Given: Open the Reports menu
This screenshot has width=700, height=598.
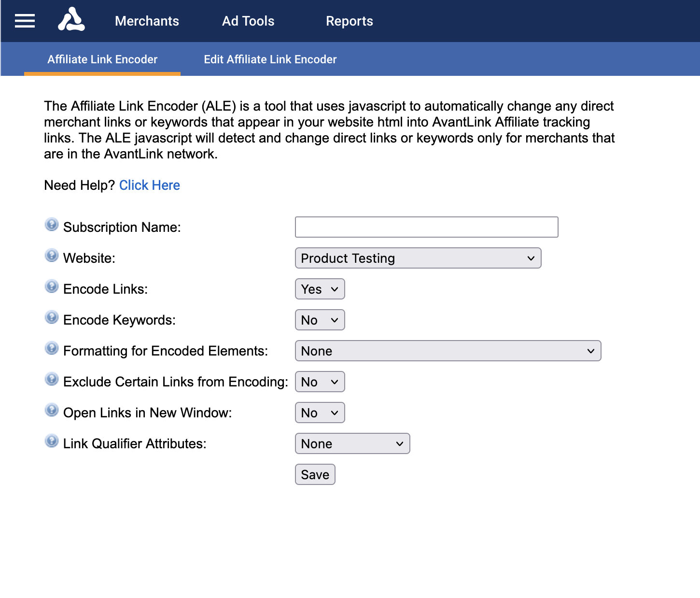Looking at the screenshot, I should coord(350,21).
